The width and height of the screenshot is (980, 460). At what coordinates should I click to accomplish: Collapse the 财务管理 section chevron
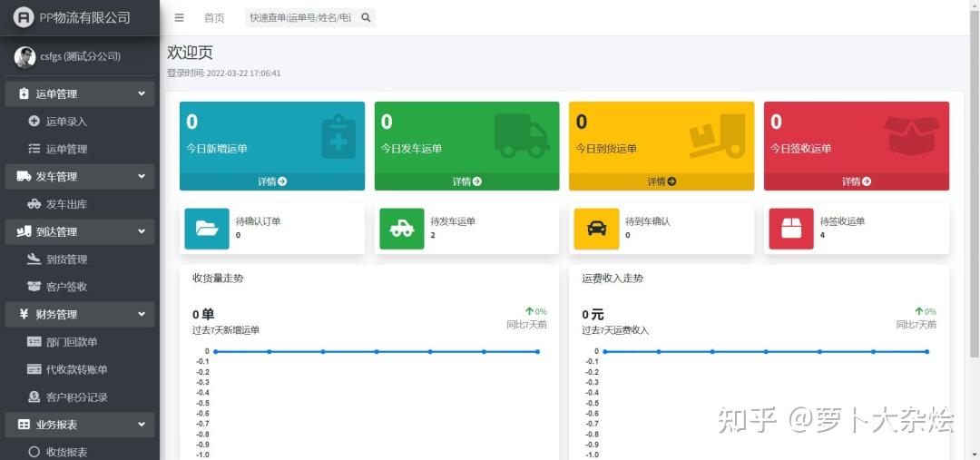[142, 314]
